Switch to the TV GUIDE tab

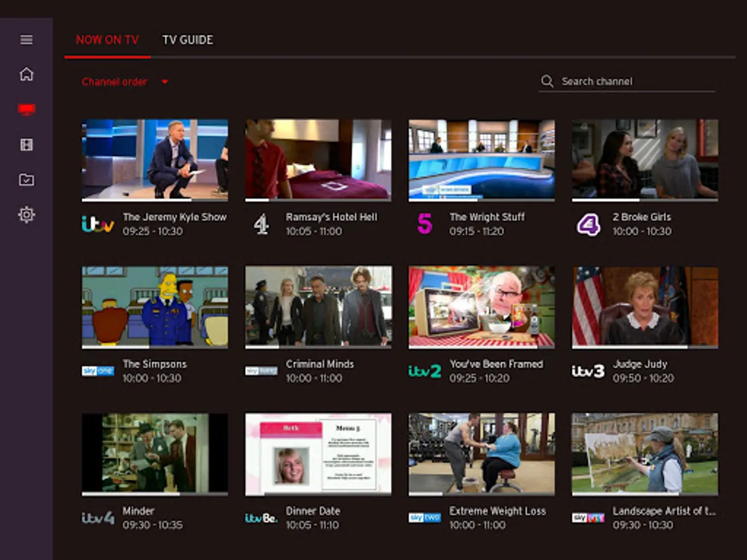tap(187, 40)
